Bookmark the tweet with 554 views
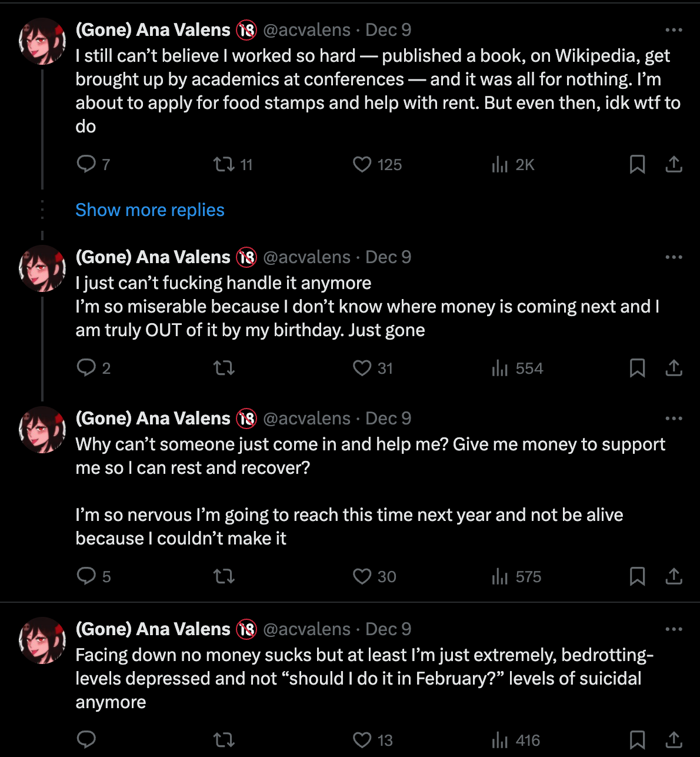Viewport: 700px width, 757px height. tap(637, 368)
